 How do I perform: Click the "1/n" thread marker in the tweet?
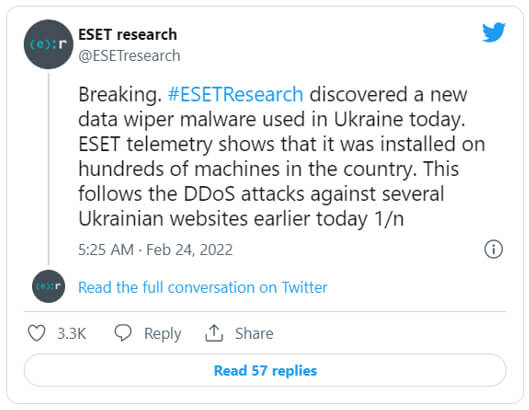click(389, 219)
